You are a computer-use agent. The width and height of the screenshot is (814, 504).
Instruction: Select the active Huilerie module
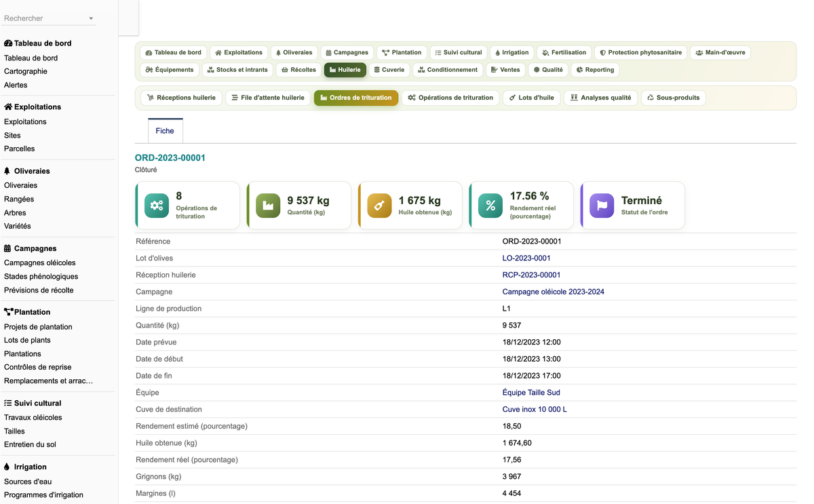(345, 69)
